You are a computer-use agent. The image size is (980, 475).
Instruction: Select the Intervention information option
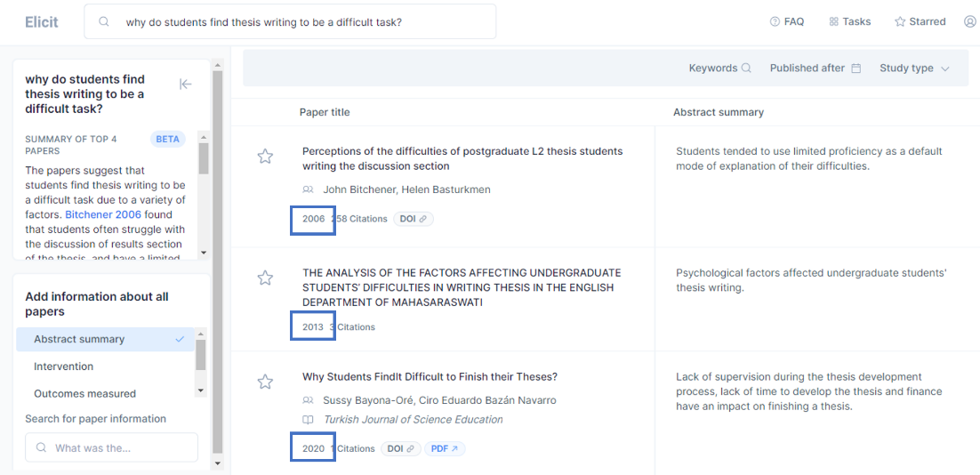(x=63, y=366)
